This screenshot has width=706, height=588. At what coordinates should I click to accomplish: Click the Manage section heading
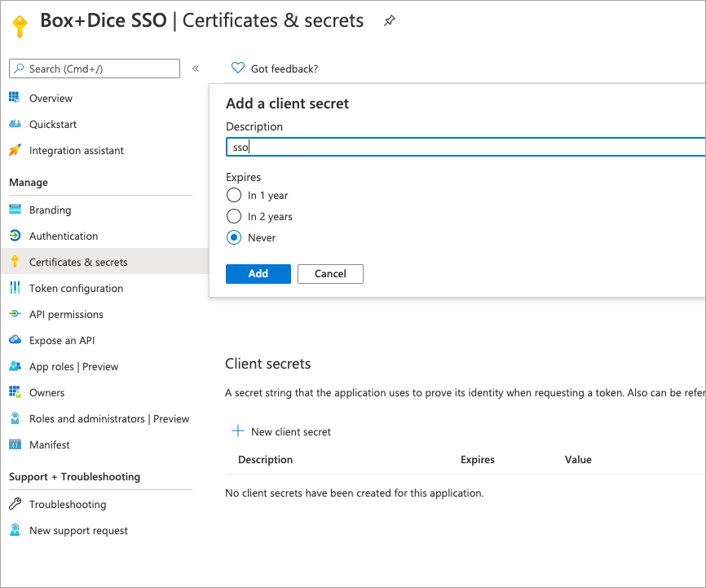click(x=29, y=183)
